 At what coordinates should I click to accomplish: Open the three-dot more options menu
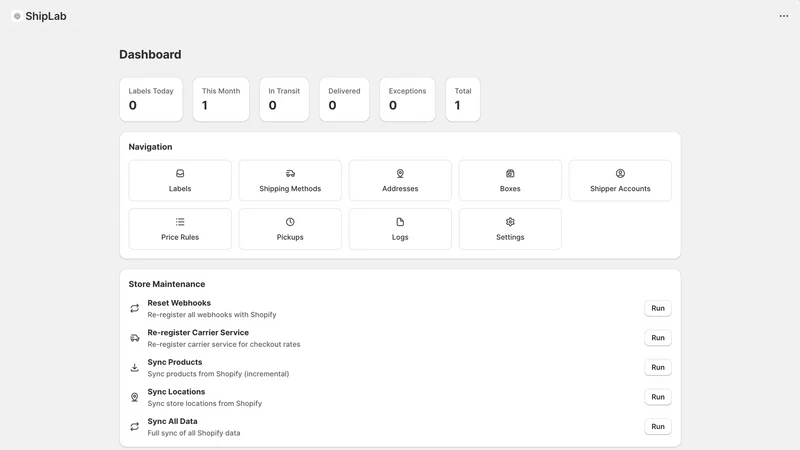(784, 16)
